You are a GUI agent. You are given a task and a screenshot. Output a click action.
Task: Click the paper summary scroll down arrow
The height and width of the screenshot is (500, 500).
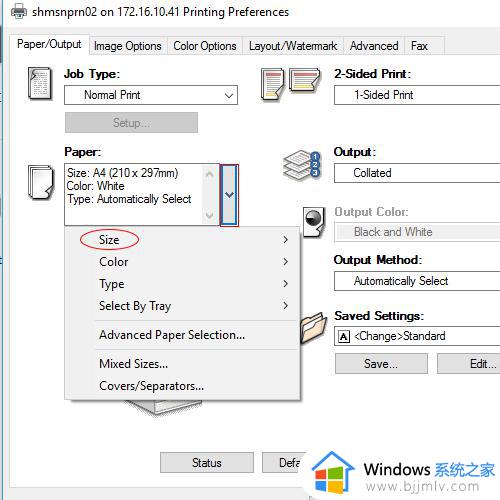(x=210, y=215)
